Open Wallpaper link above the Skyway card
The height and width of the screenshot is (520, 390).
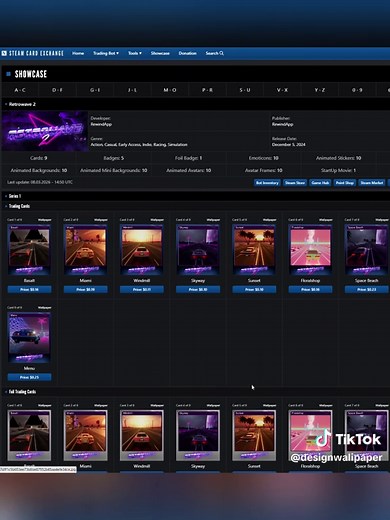[x=213, y=220]
